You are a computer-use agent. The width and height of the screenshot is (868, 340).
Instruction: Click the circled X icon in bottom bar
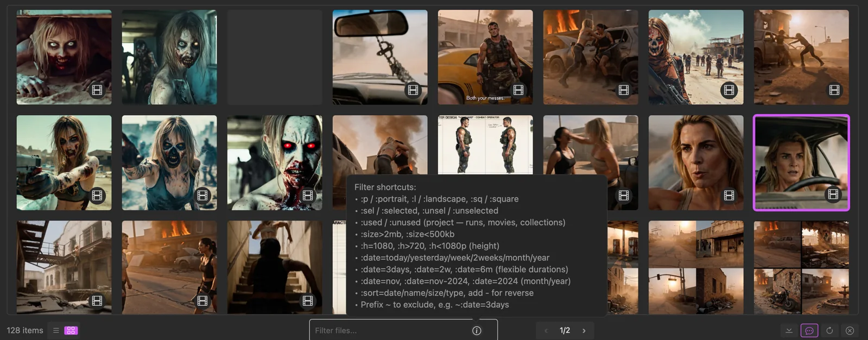(850, 330)
